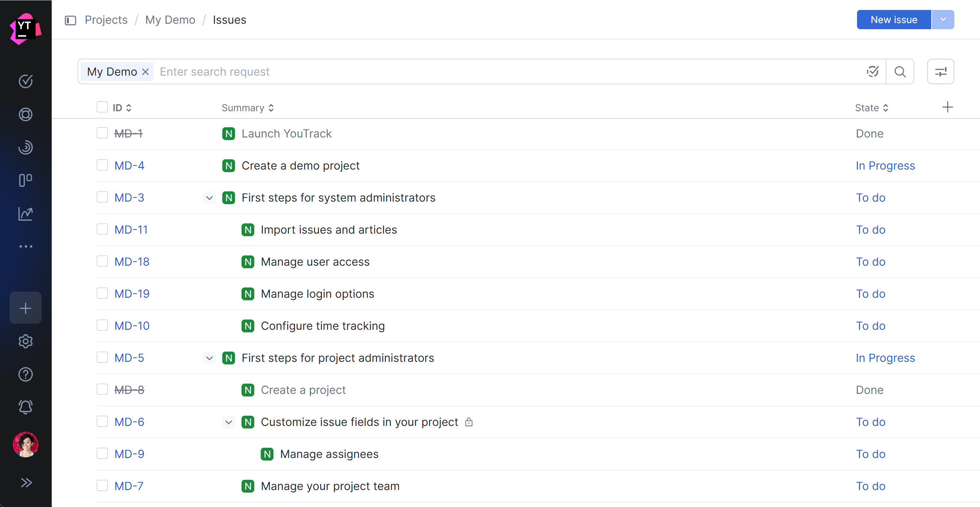Check the box for issue MD-4
This screenshot has width=980, height=507.
coord(102,165)
